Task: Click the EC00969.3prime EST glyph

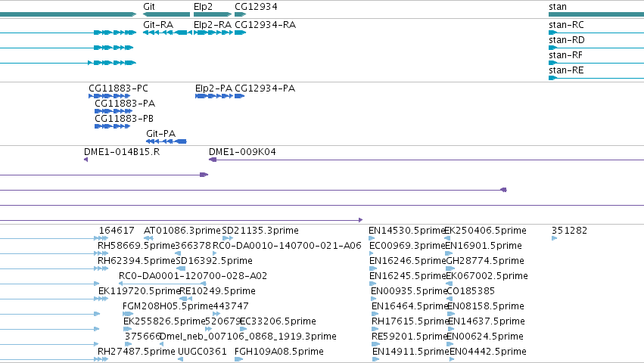Action: 372,253
